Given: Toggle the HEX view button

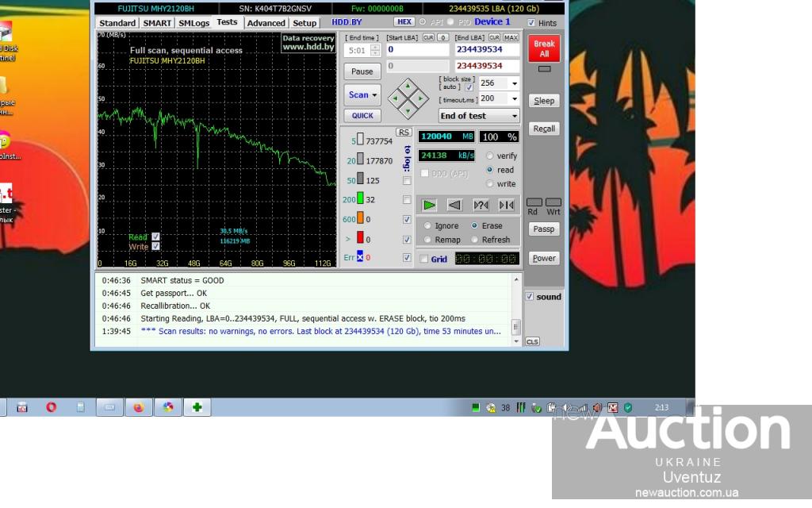Looking at the screenshot, I should click(404, 21).
